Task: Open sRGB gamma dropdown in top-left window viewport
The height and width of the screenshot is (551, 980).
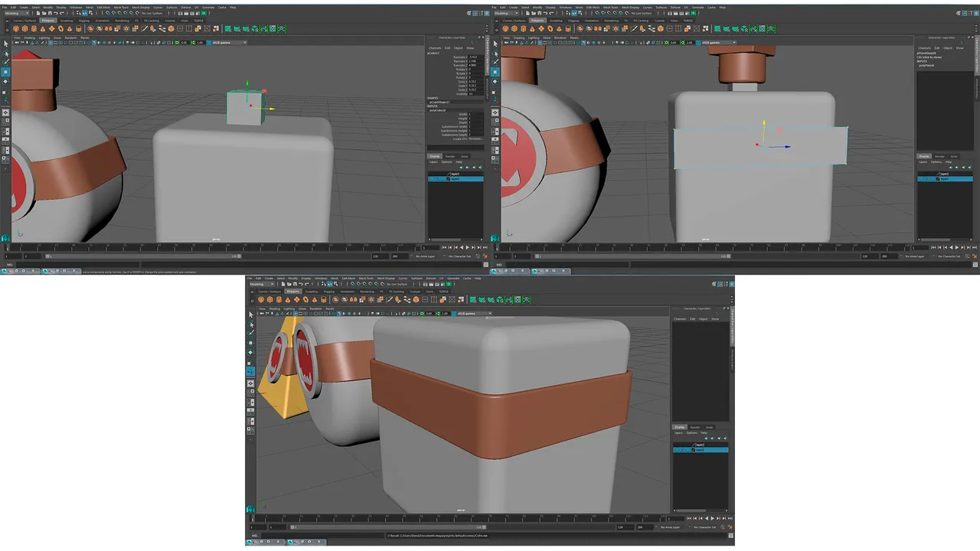Action: 228,43
